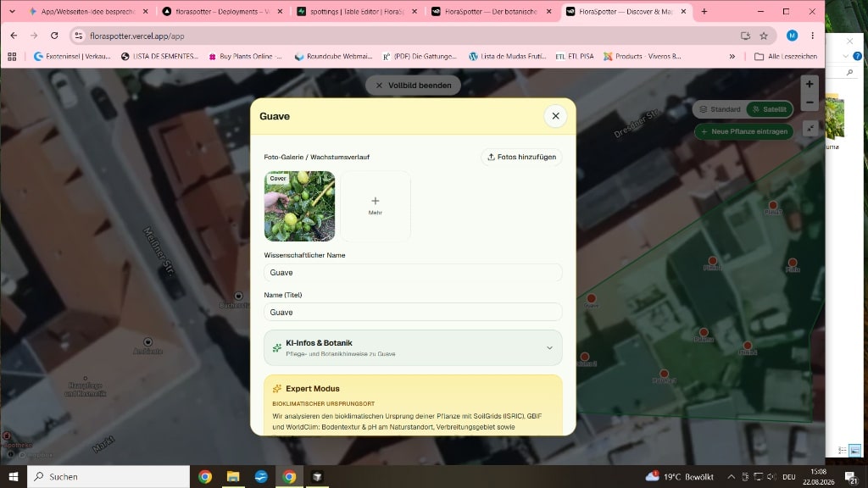
Task: Exit fullscreen via Vollbild beenden
Action: [x=413, y=86]
